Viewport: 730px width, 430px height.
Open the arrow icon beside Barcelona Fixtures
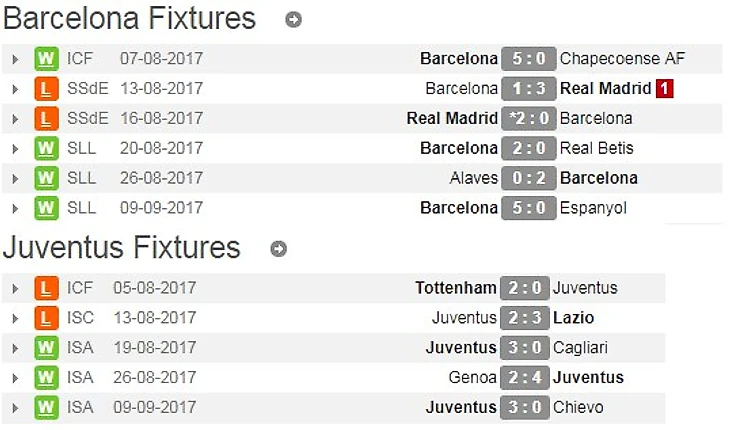(x=293, y=20)
